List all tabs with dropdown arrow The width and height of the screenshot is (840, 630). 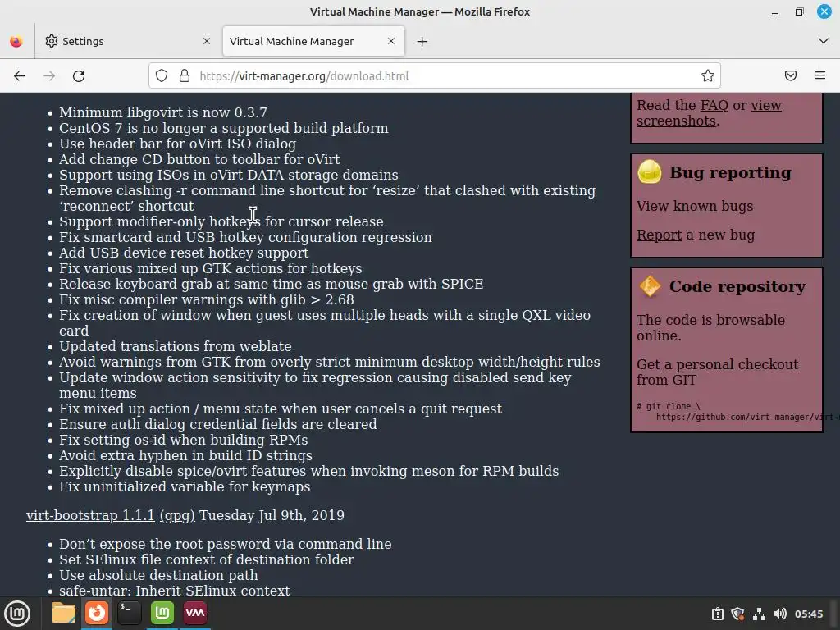click(x=824, y=41)
